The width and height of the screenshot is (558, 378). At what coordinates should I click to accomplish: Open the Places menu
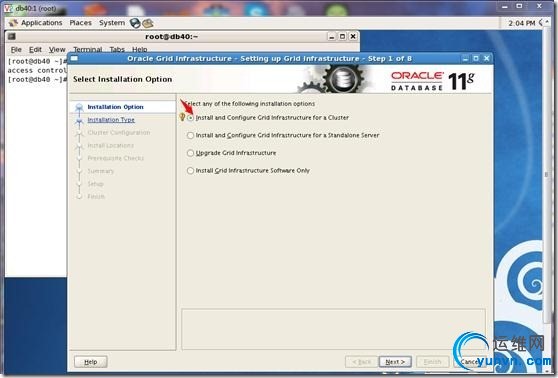pos(80,23)
